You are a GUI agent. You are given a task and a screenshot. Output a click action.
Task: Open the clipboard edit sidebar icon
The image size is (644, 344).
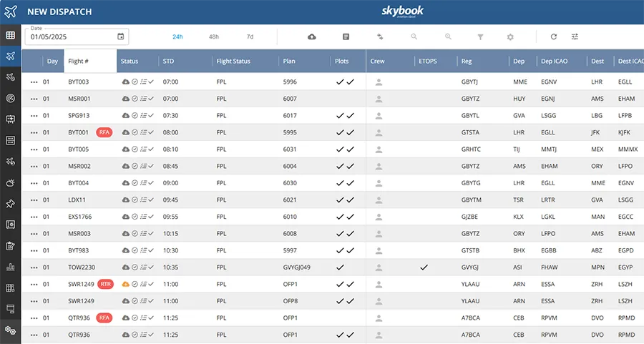(x=10, y=246)
